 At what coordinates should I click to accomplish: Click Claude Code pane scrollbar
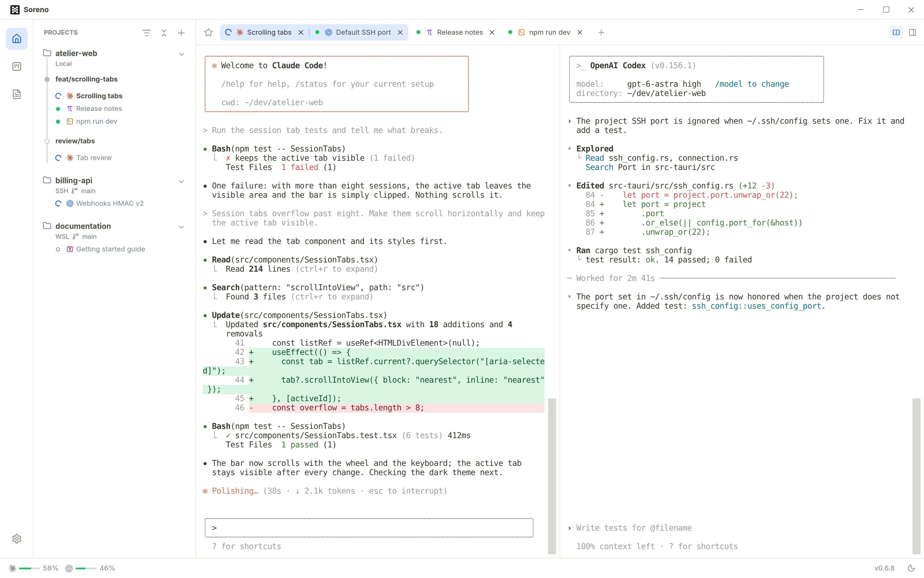(x=552, y=476)
